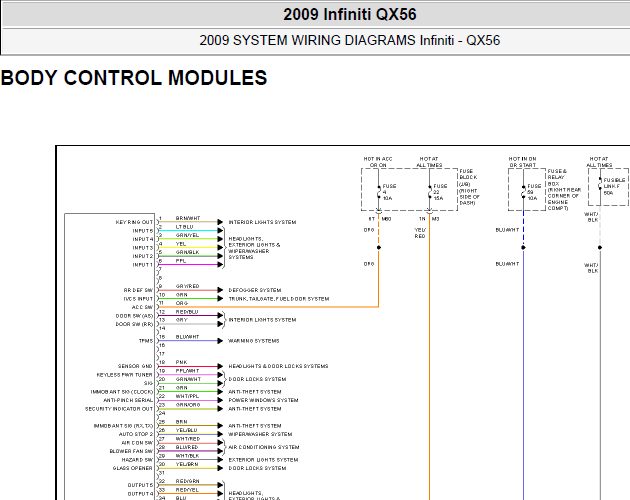Click the ORG wire splice dot

coord(378,248)
